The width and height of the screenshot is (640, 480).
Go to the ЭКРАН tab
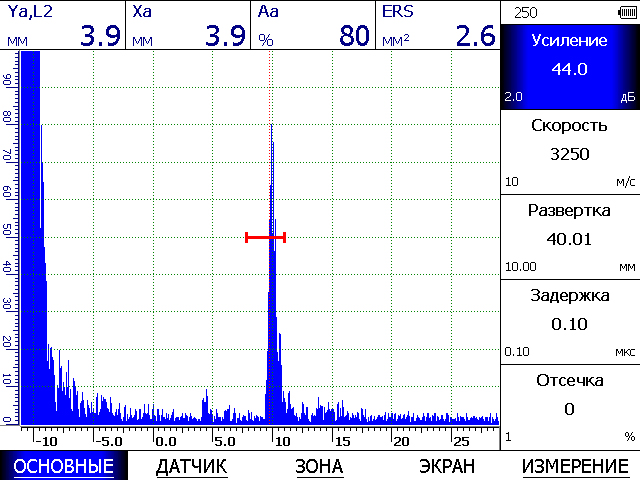pos(446,466)
